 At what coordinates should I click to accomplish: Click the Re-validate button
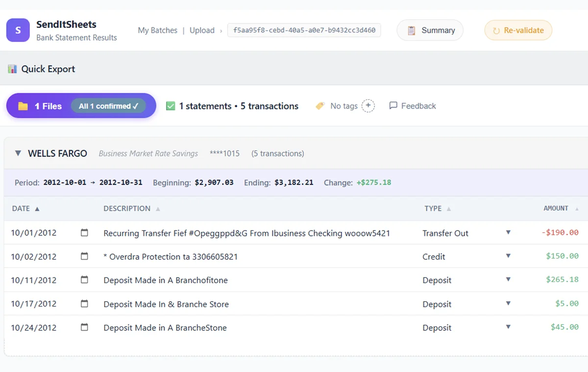point(518,30)
